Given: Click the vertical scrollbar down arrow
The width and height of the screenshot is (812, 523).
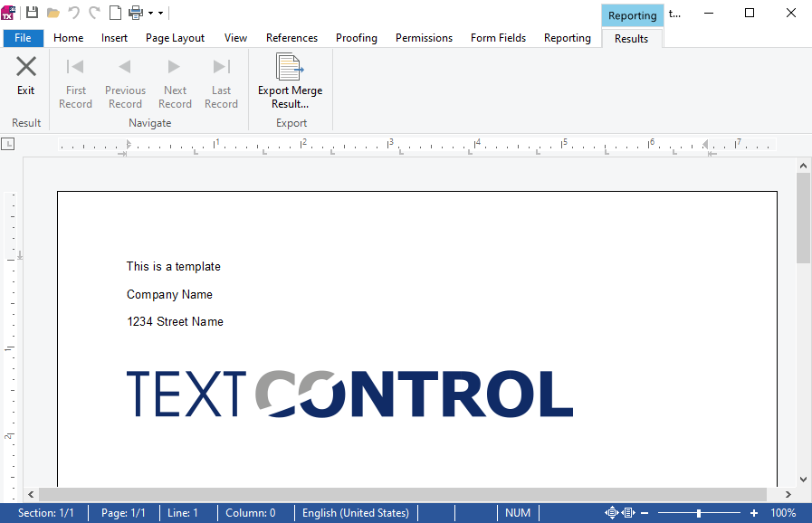Looking at the screenshot, I should (803, 480).
